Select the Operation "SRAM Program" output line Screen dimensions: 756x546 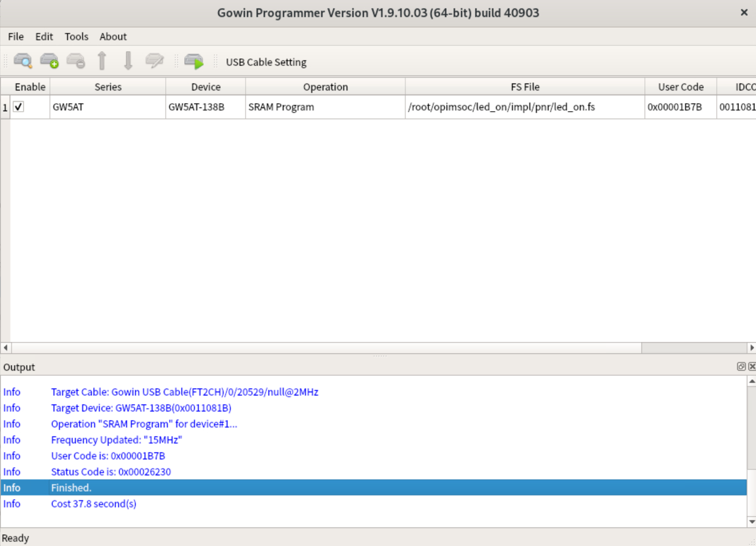pos(374,424)
